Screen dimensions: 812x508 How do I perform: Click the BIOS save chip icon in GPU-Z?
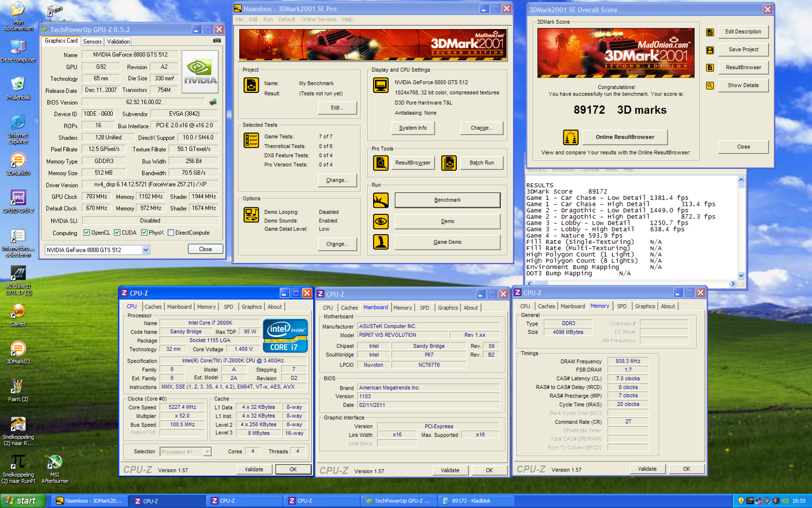click(213, 102)
